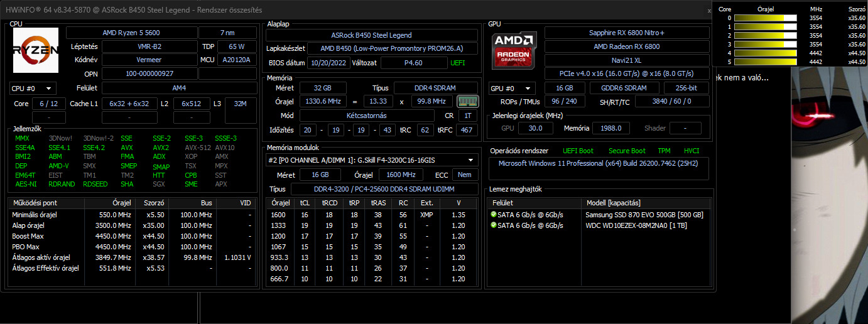
Task: Click the GDDR6 SDRAM field
Action: (x=625, y=89)
